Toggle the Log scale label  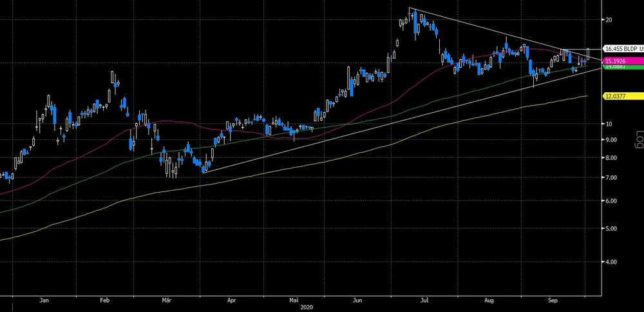tap(638, 141)
